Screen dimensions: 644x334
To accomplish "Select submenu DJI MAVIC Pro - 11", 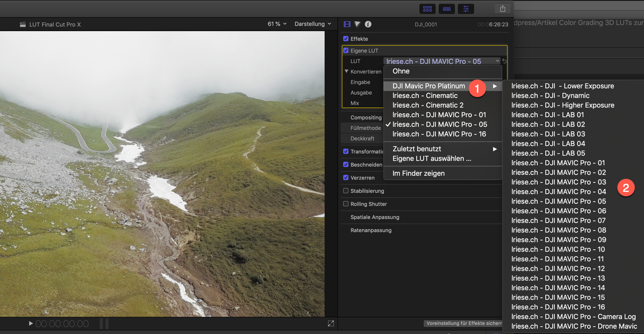I will [x=573, y=259].
